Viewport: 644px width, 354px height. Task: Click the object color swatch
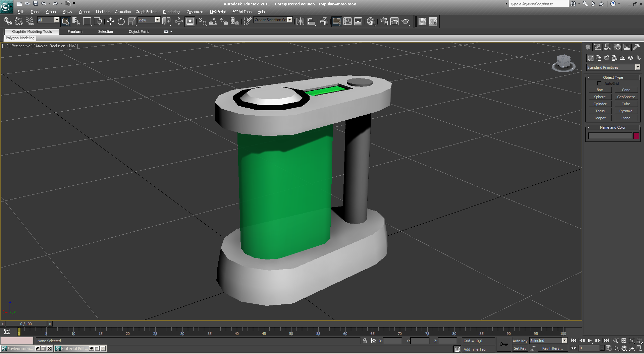tap(636, 136)
